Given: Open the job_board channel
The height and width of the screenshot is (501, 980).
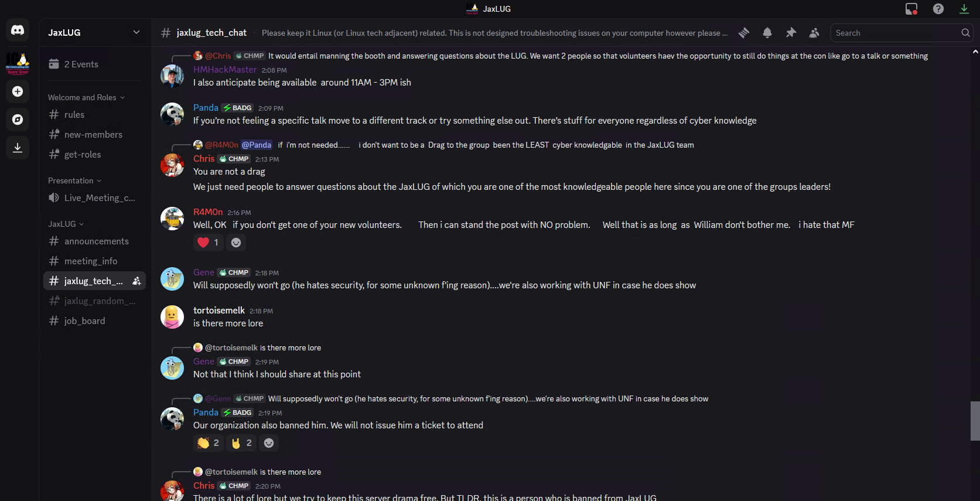Looking at the screenshot, I should (x=84, y=321).
